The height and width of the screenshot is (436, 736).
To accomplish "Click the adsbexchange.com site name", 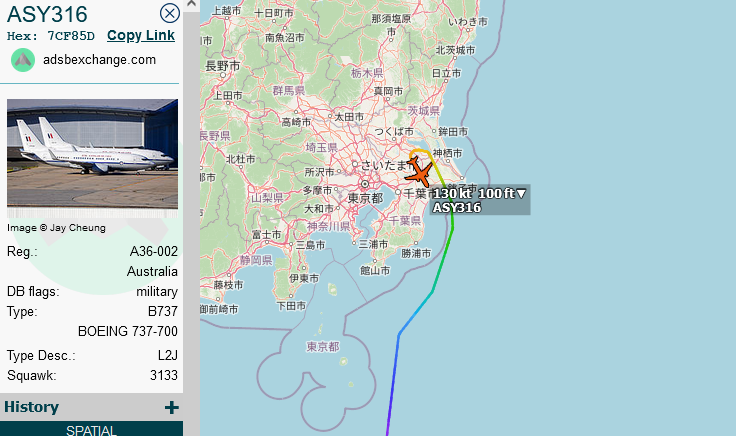I will pyautogui.click(x=100, y=60).
